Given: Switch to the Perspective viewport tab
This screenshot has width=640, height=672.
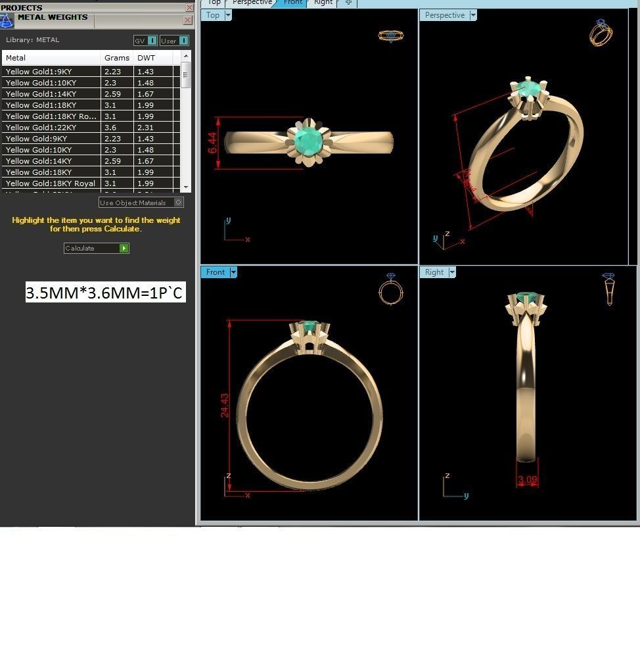Looking at the screenshot, I should coord(252,3).
